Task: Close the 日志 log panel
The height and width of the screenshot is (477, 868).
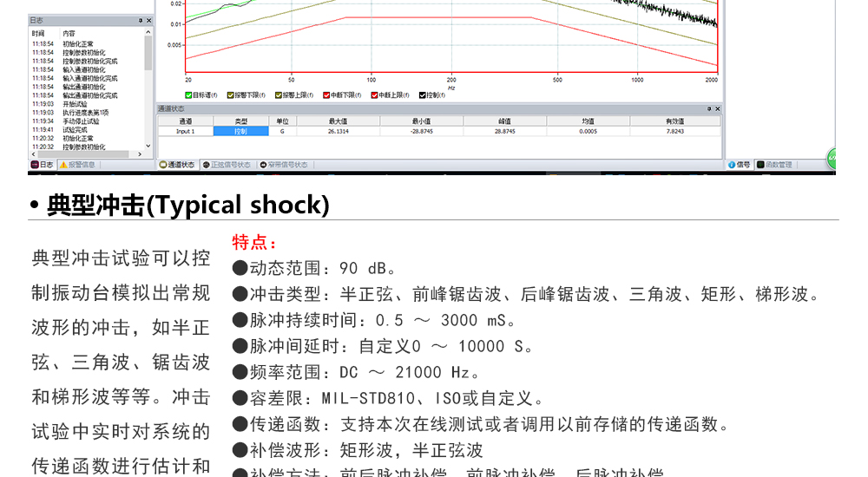Action: pos(148,19)
